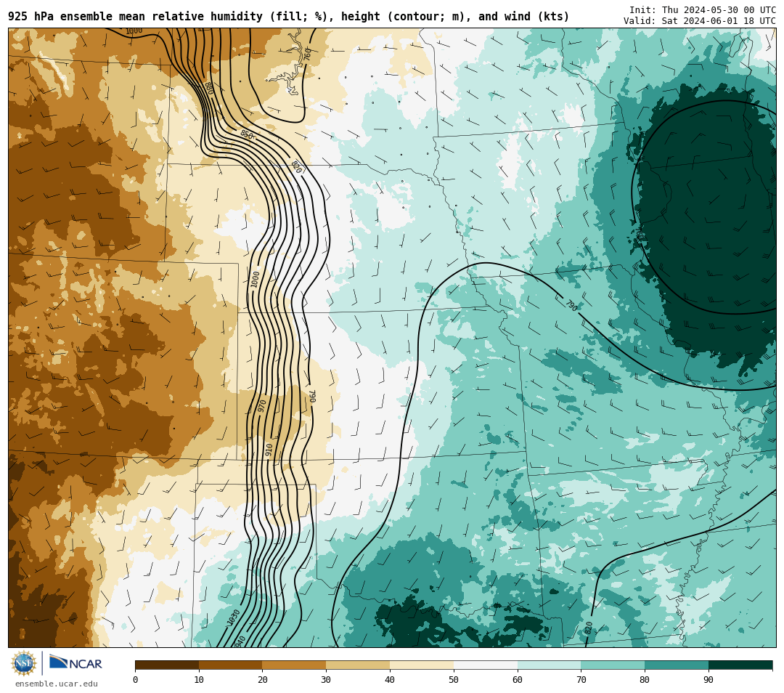Click the colorbar tick label 0
This screenshot has height=693, width=784.
pyautogui.click(x=136, y=679)
